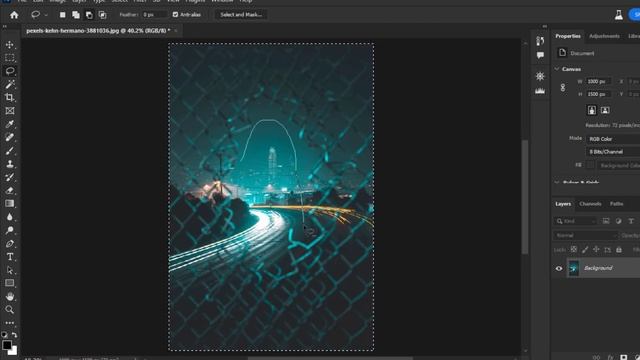Open the Histogram panel icon
The height and width of the screenshot is (360, 640).
[540, 91]
